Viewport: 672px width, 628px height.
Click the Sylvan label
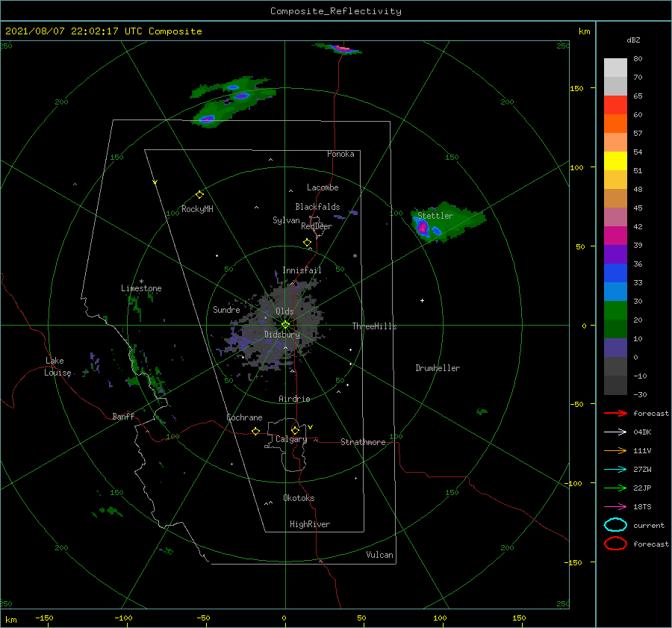286,220
